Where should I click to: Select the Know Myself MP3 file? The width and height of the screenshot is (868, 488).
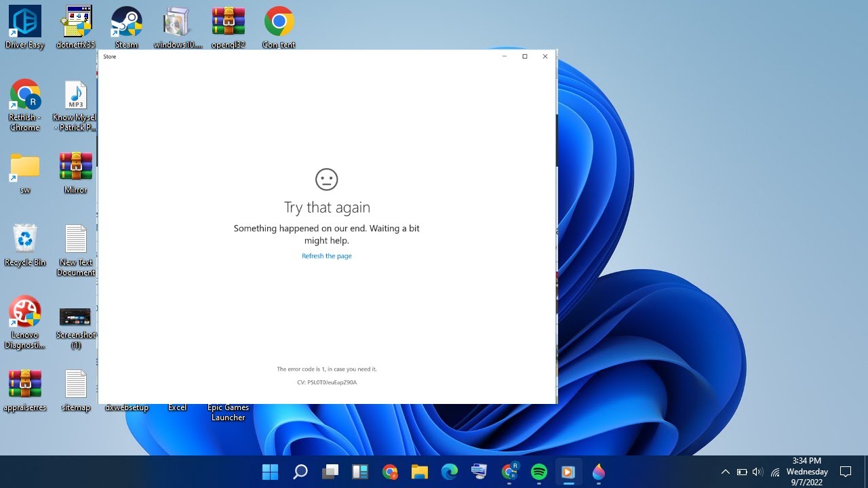point(76,105)
